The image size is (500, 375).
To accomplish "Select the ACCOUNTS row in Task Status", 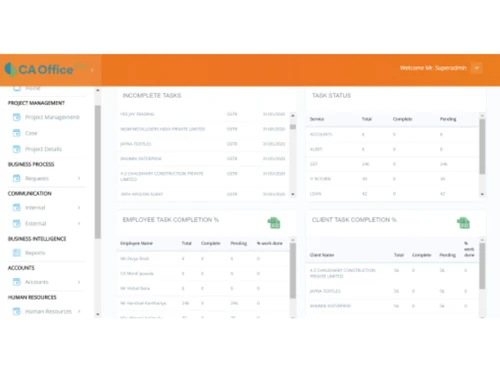I will tap(392, 134).
